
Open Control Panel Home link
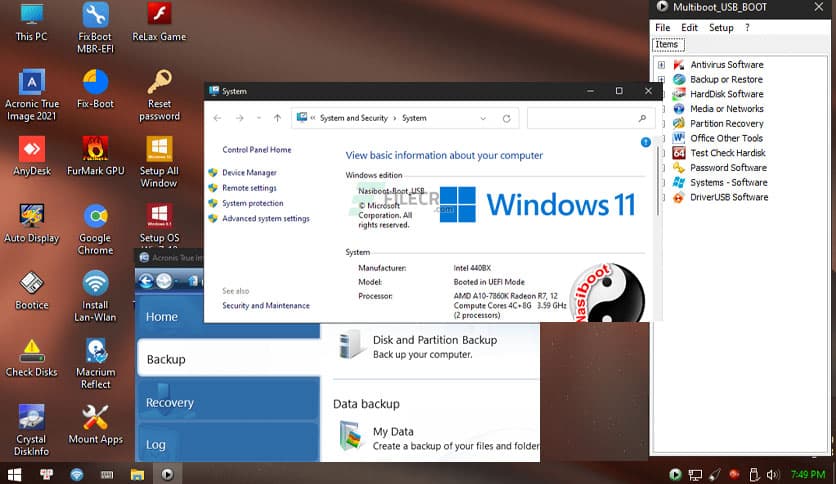(x=256, y=150)
